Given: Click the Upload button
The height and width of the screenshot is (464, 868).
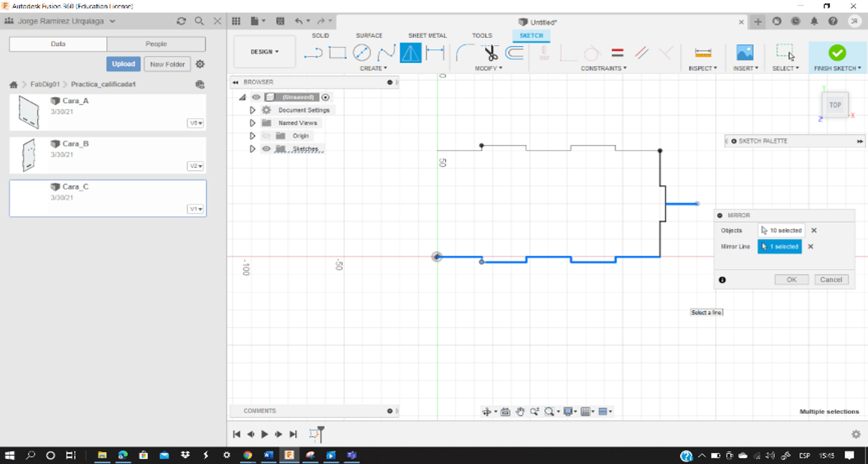Looking at the screenshot, I should coord(123,64).
